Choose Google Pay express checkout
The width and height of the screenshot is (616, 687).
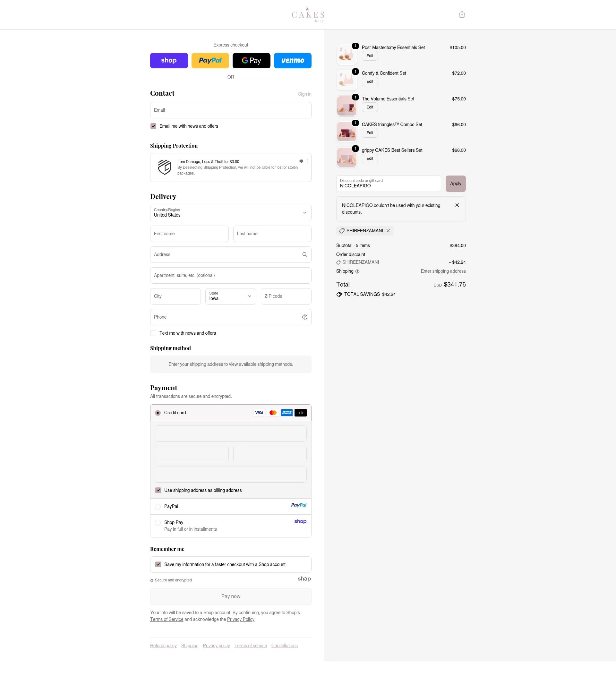tap(251, 61)
